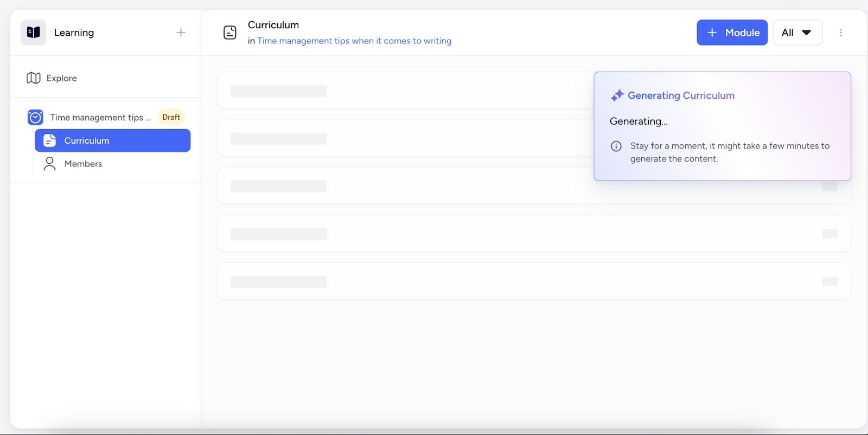
Task: Open the Time management tips link
Action: pos(354,41)
